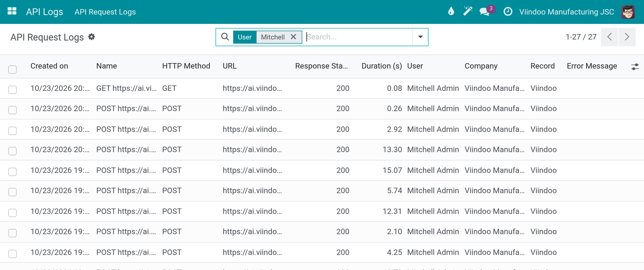Image resolution: width=644 pixels, height=270 pixels.
Task: Click duration value 4.25
Action: click(x=394, y=252)
